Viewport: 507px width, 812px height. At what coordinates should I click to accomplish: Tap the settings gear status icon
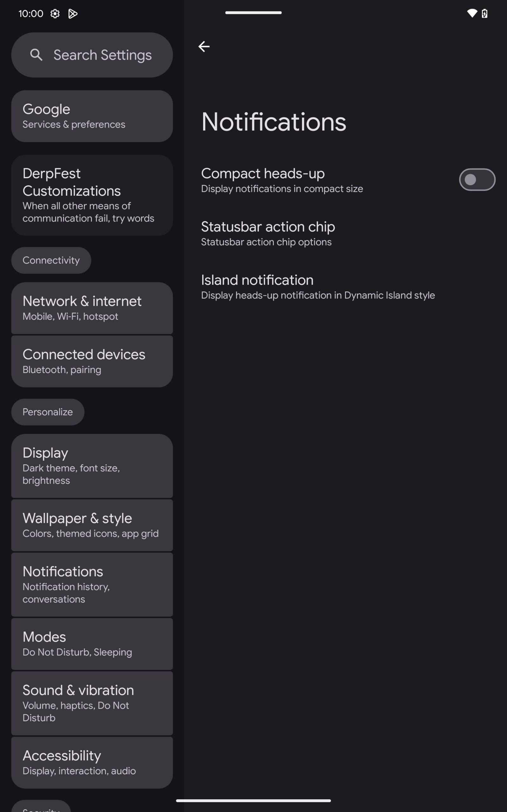[x=55, y=13]
